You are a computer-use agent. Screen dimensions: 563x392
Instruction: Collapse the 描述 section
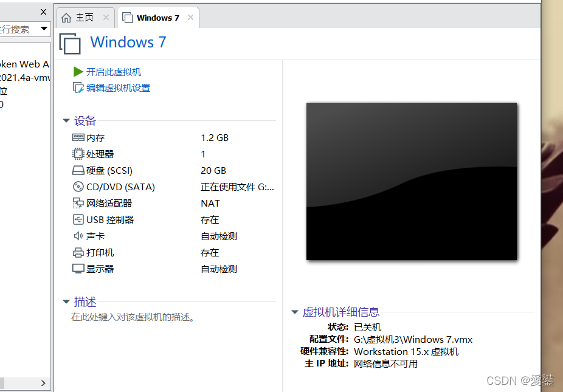[x=66, y=301]
